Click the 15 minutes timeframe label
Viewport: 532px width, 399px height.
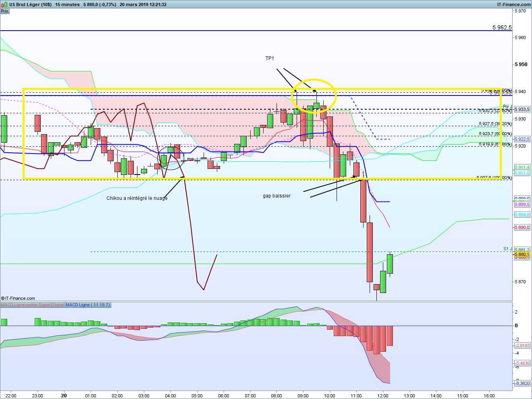tap(67, 4)
